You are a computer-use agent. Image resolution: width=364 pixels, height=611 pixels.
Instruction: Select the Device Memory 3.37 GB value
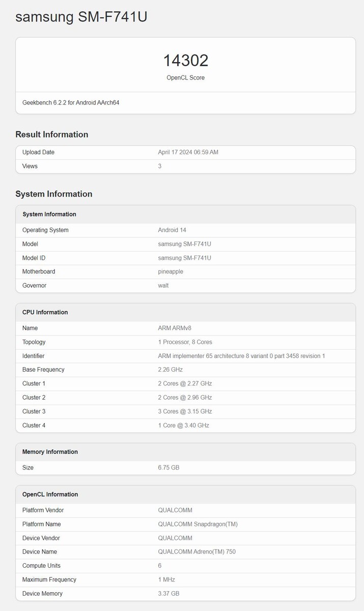169,594
